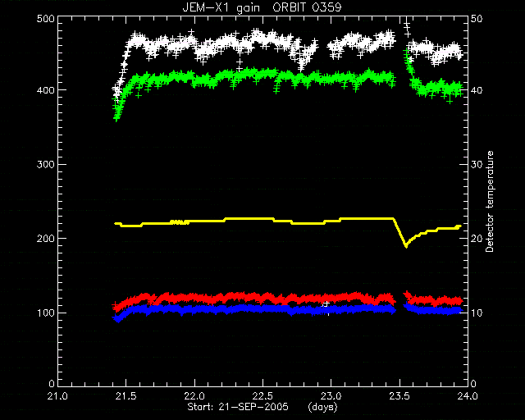Click the 200 tick label on left axis

coord(45,239)
